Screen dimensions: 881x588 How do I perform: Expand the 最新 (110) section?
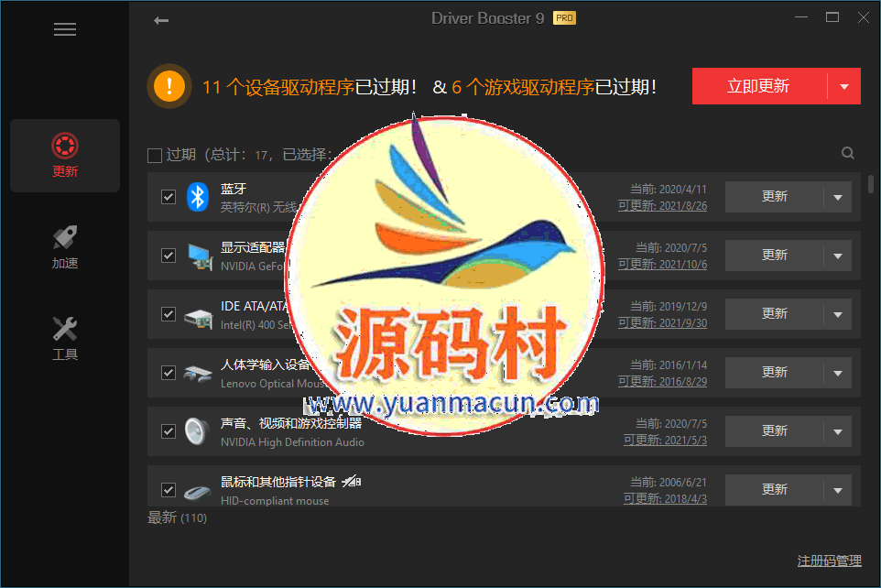pyautogui.click(x=177, y=517)
